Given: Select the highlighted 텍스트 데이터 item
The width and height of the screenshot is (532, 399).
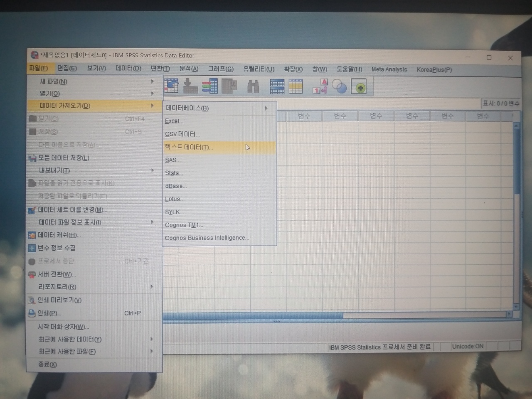Looking at the screenshot, I should (220, 147).
